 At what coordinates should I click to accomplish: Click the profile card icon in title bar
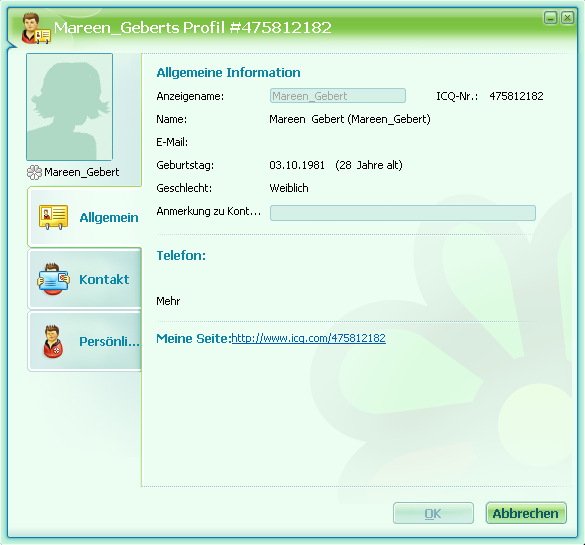coord(36,29)
